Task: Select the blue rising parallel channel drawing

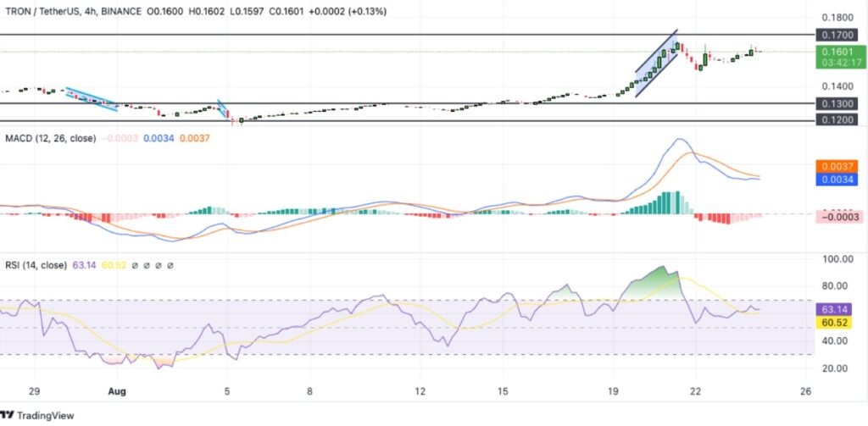Action: click(x=656, y=64)
